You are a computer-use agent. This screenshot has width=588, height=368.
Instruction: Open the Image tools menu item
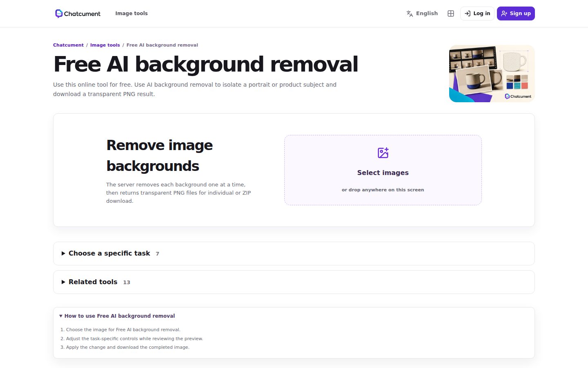[x=131, y=13]
